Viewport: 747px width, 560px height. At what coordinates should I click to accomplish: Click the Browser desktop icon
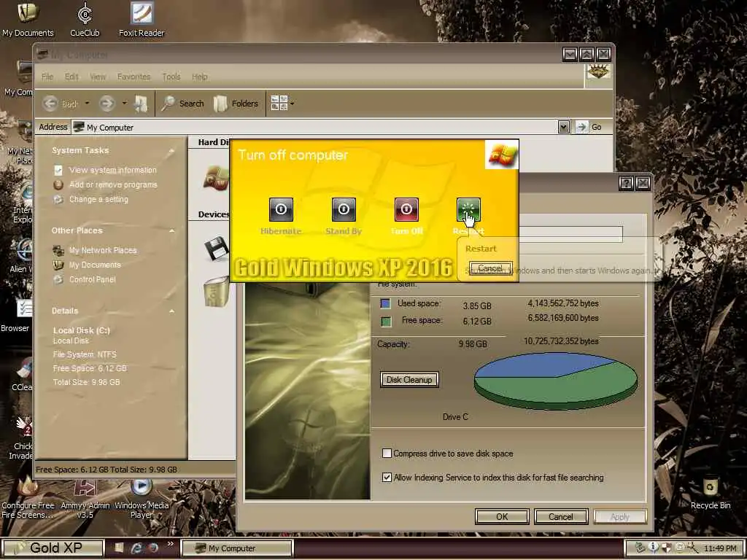point(16,315)
